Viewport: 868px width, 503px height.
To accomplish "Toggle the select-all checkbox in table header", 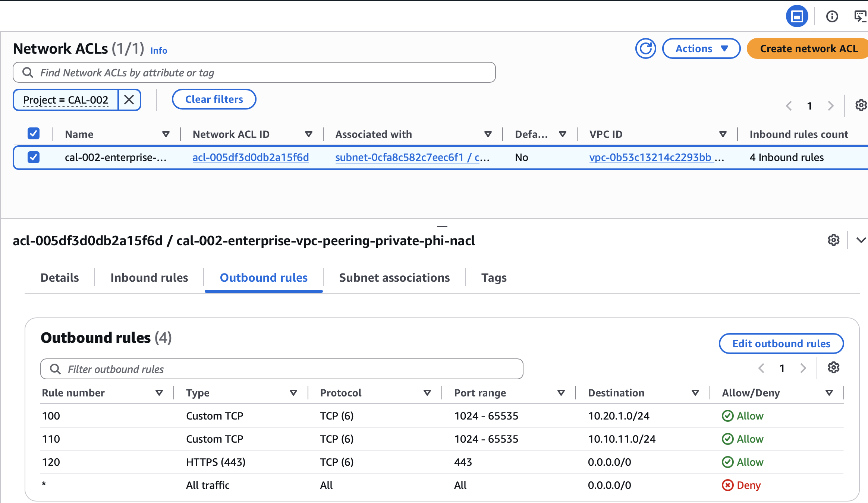I will [34, 133].
